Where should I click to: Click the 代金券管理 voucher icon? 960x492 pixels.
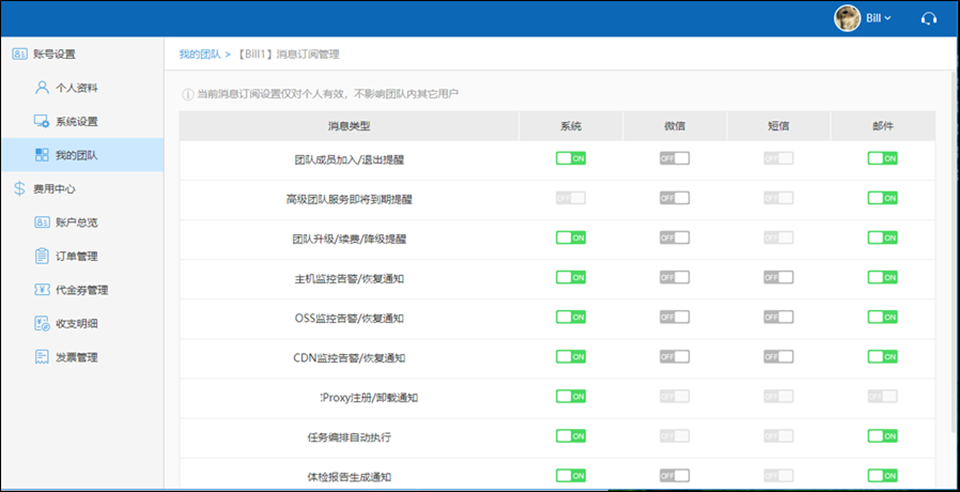click(41, 290)
